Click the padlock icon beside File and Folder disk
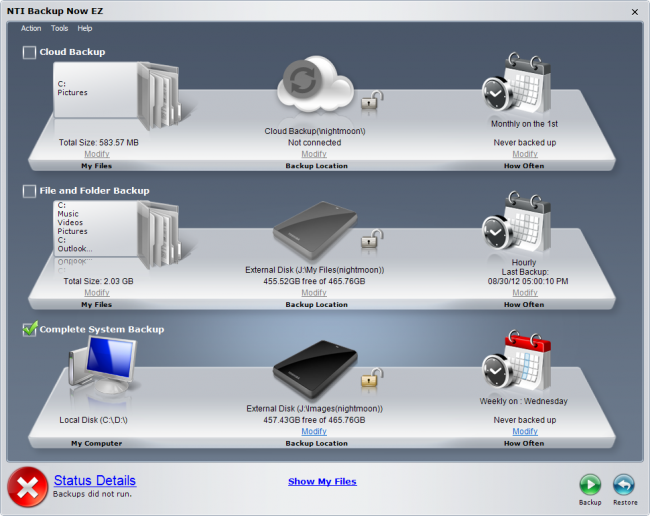Image resolution: width=650 pixels, height=516 pixels. (371, 239)
